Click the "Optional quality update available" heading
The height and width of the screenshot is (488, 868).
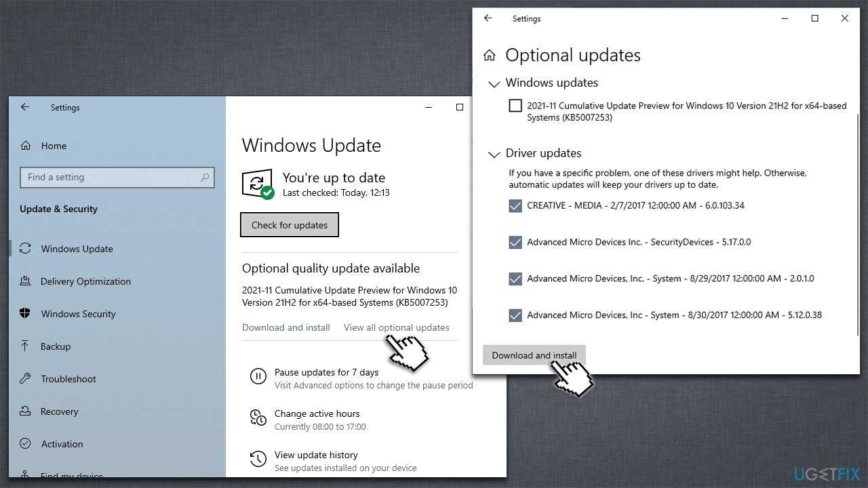tap(331, 268)
